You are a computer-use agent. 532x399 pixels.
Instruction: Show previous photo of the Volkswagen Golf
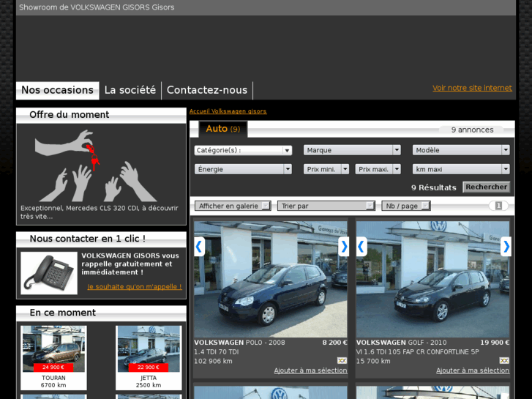coord(361,247)
